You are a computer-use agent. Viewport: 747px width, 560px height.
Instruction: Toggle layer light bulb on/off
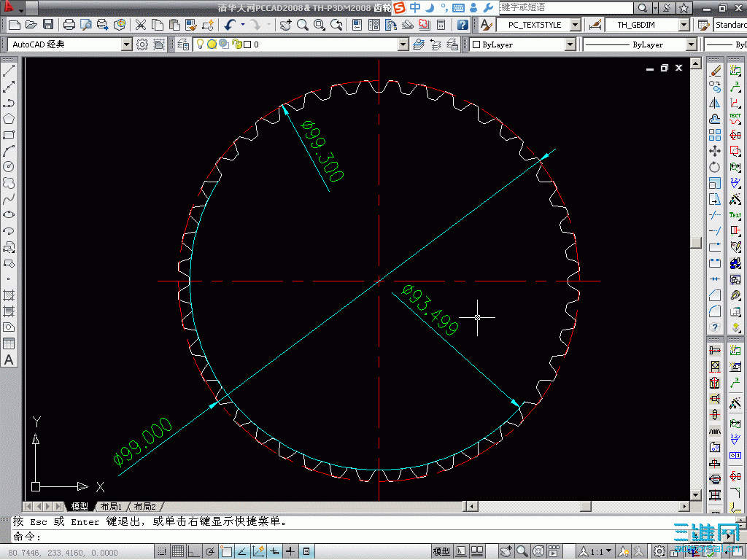[x=201, y=44]
